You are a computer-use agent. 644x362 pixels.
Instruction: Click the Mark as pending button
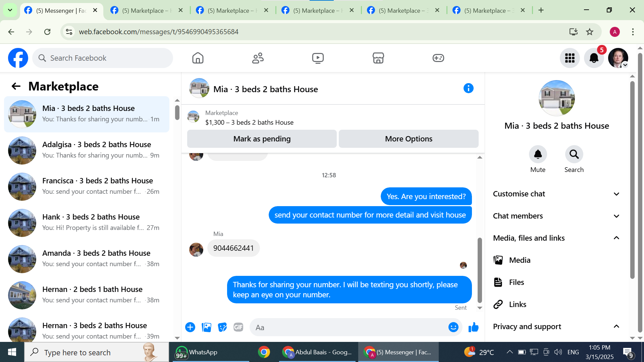(x=262, y=139)
